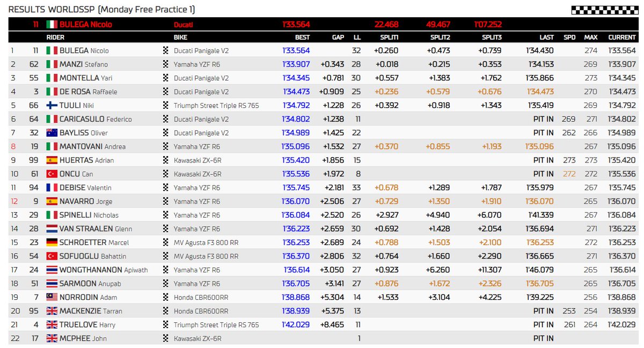This screenshot has width=644, height=348.
Task: Click the chequered icon in SARMOON Anupab's row
Action: pyautogui.click(x=166, y=283)
